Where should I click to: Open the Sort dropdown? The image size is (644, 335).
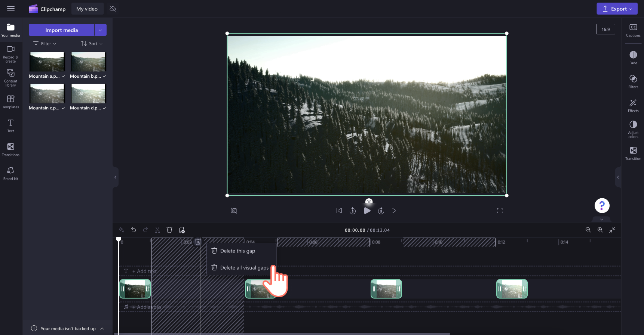(92, 44)
